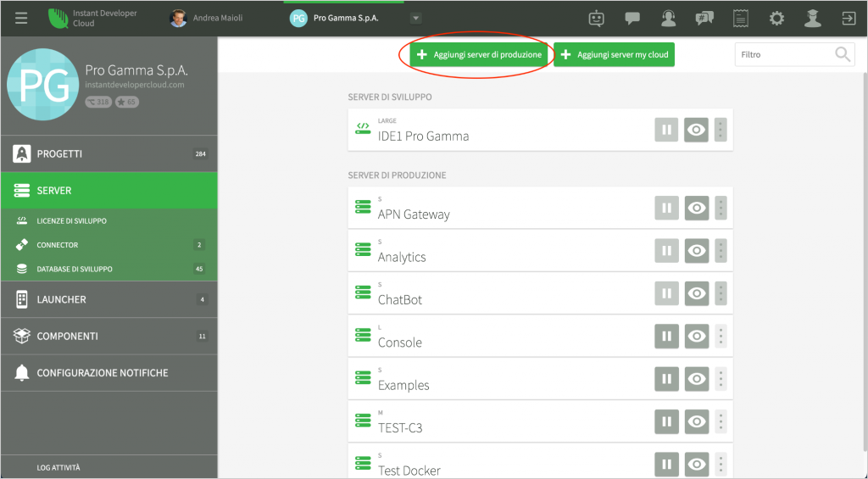The height and width of the screenshot is (479, 868).
Task: Open Andrea Maioli user avatar
Action: (x=178, y=19)
